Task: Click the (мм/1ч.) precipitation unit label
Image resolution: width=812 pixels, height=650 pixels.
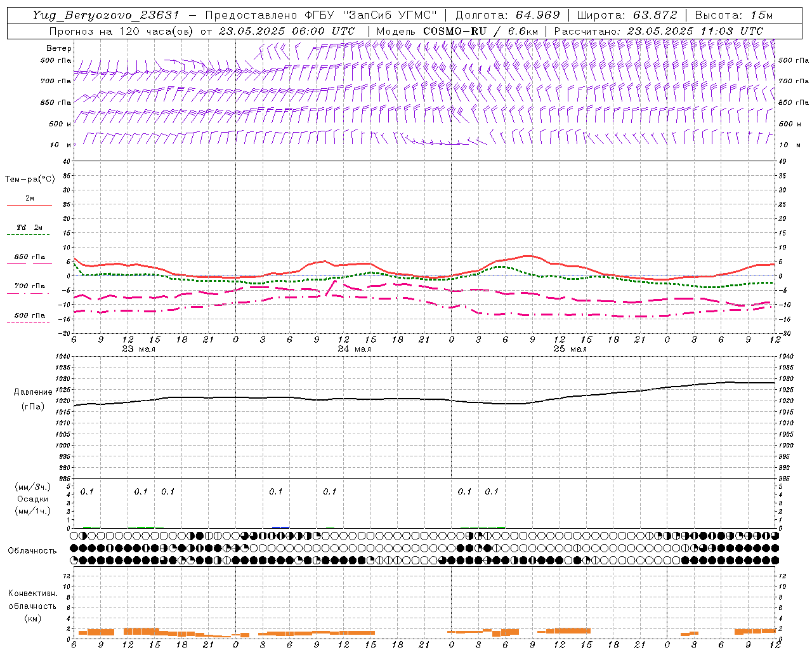Action: point(33,511)
